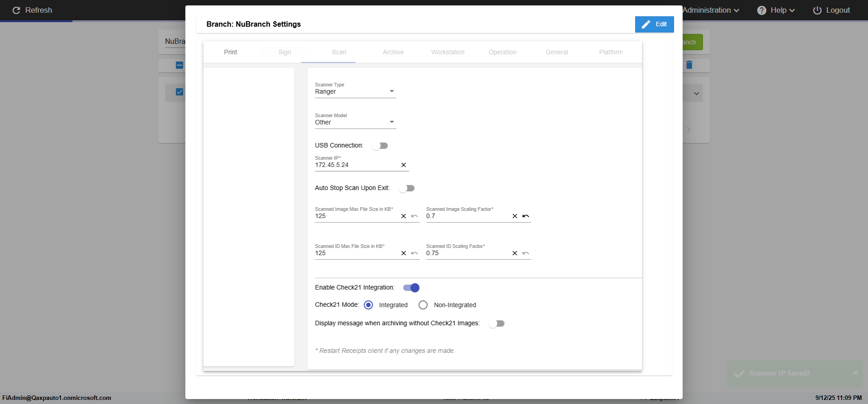Screen dimensions: 868x404
Task: Clear the Scanner IP field
Action: [x=404, y=165]
